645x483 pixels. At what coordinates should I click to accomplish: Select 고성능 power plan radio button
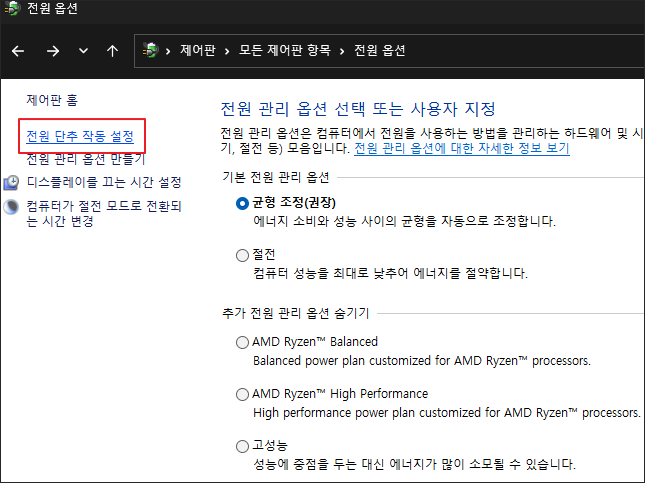pyautogui.click(x=242, y=446)
